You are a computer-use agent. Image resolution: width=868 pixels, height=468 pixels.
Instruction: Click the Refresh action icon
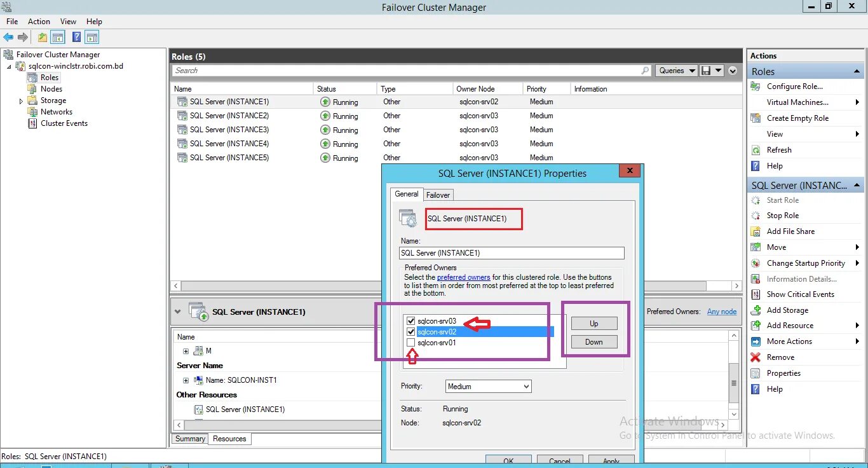click(x=756, y=150)
